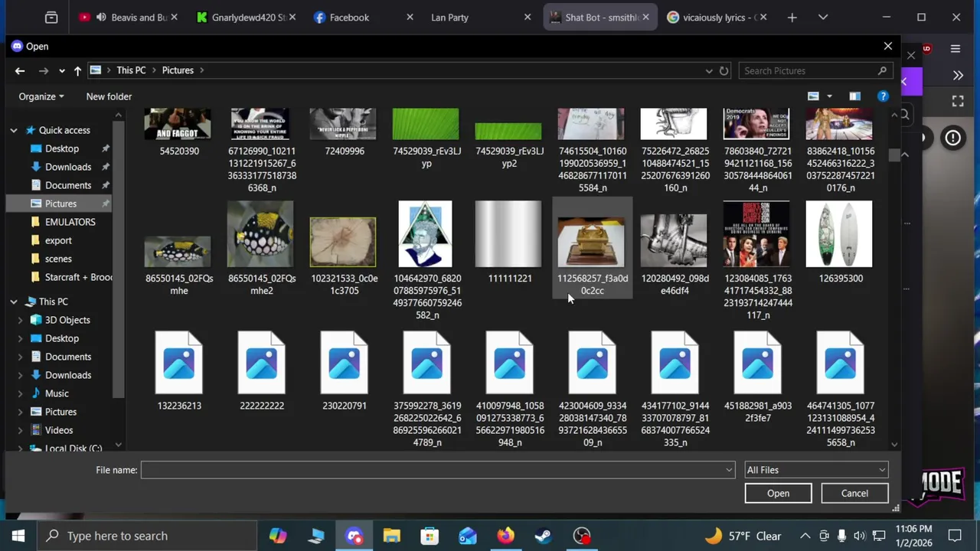Open Firefox from the taskbar
The width and height of the screenshot is (980, 551).
point(505,536)
